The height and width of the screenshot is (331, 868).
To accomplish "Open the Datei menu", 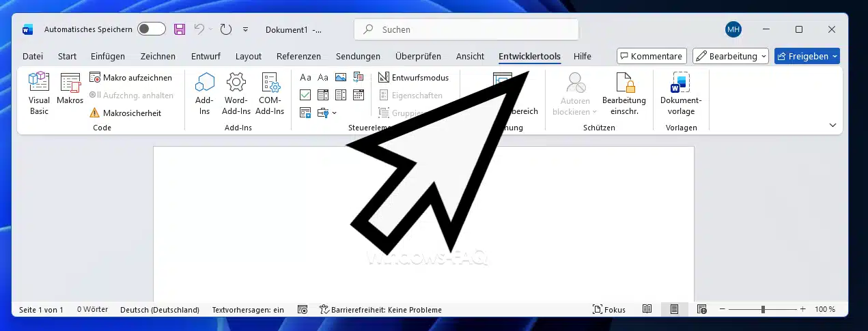I will [x=33, y=56].
